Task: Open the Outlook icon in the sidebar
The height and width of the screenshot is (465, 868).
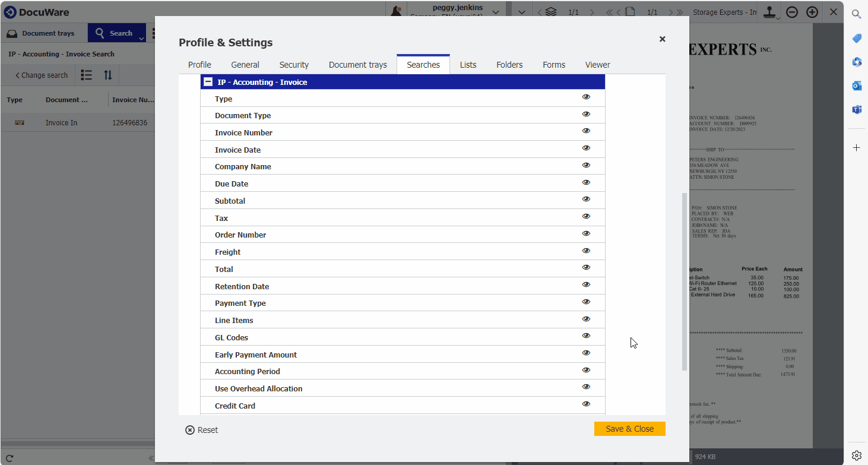Action: pos(856,86)
